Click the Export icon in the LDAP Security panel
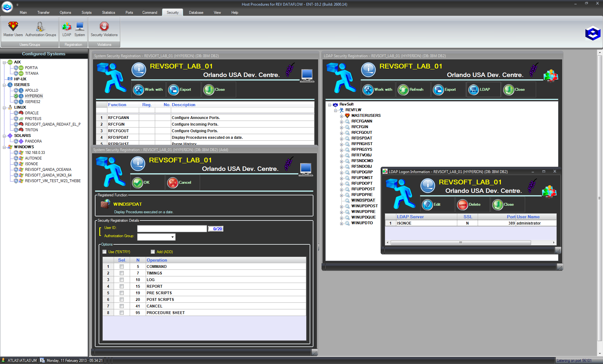 click(438, 90)
